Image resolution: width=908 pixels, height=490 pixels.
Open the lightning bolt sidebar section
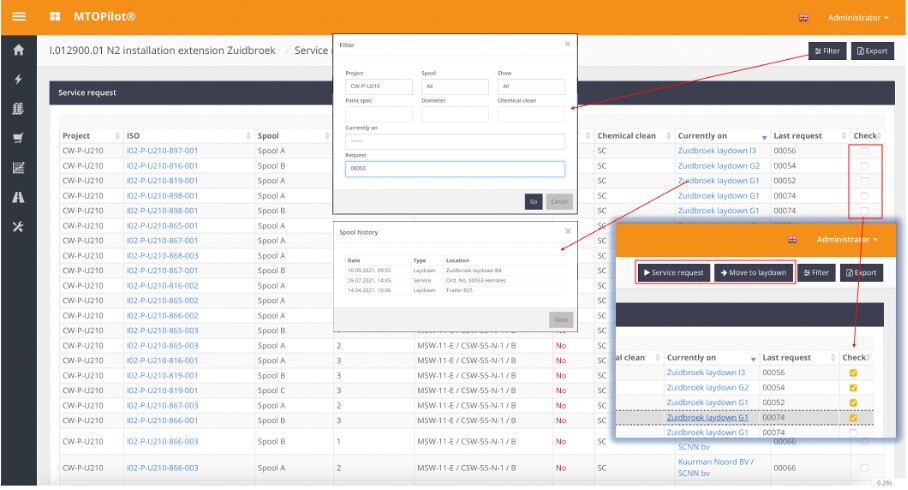pos(17,79)
